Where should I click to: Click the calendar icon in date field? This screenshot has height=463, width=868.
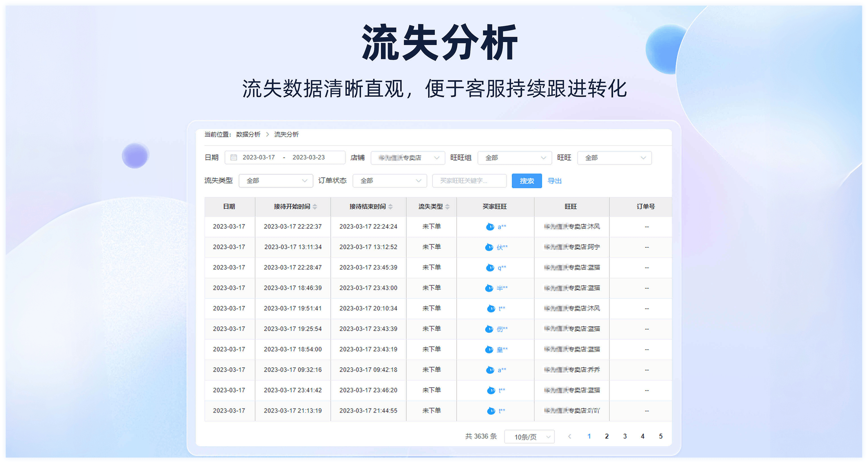tap(234, 157)
